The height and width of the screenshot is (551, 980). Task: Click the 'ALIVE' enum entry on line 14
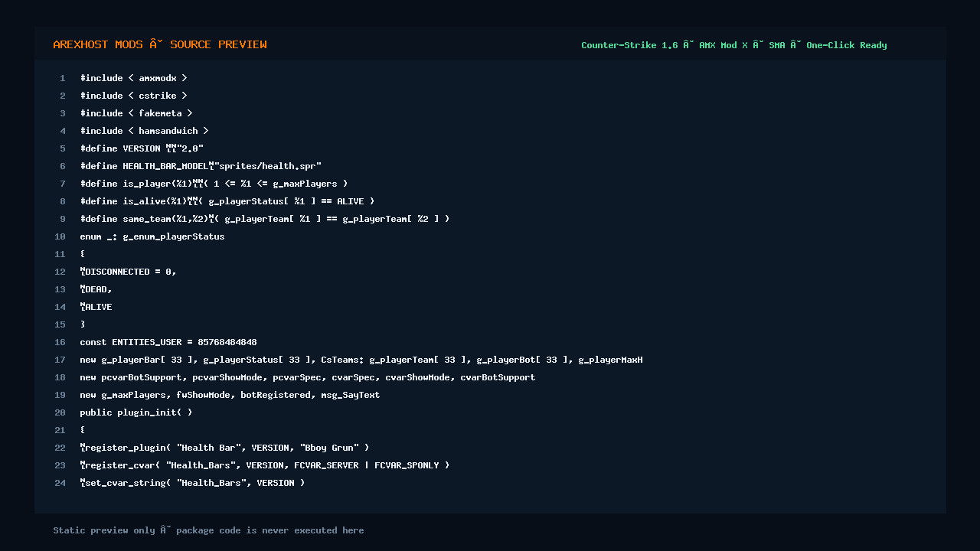96,307
